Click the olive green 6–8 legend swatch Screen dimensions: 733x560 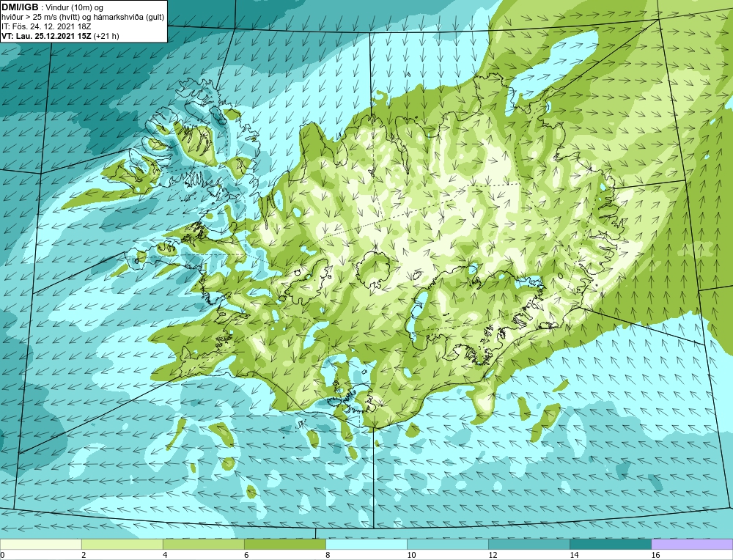pyautogui.click(x=284, y=544)
